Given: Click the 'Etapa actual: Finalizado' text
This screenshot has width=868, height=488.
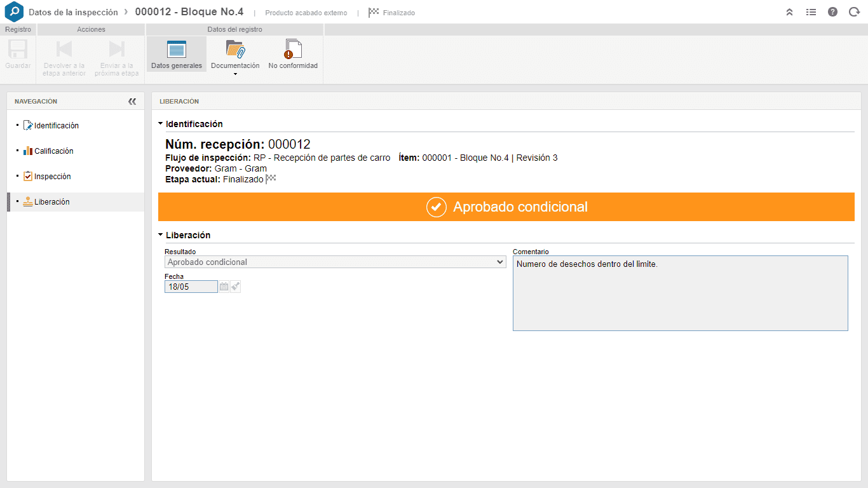Looking at the screenshot, I should point(214,180).
